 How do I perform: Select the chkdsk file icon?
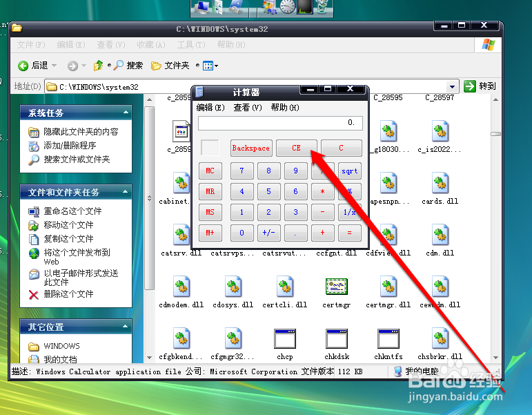click(337, 338)
